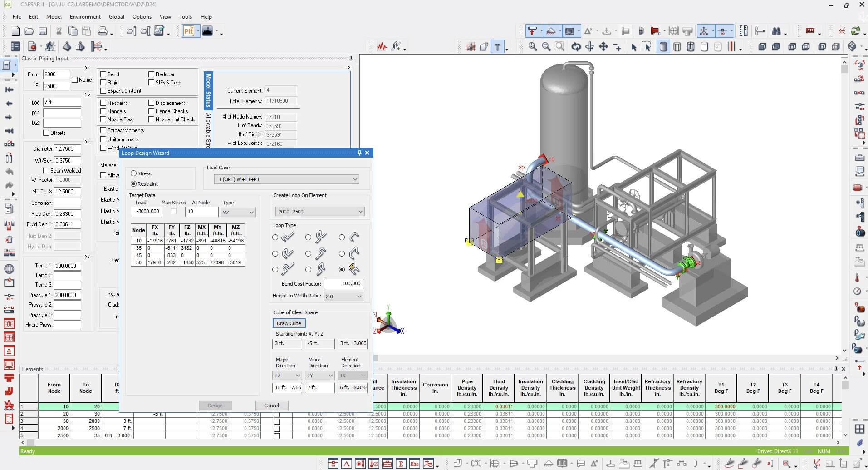
Task: Open the Tools menu
Action: pyautogui.click(x=185, y=17)
